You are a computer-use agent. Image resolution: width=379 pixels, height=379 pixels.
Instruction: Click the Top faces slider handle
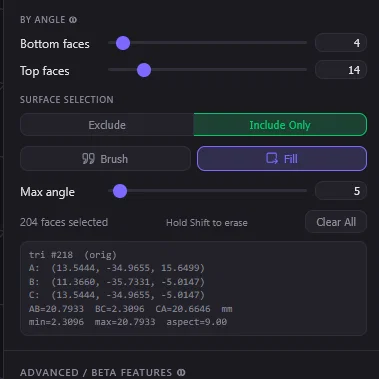pyautogui.click(x=144, y=70)
